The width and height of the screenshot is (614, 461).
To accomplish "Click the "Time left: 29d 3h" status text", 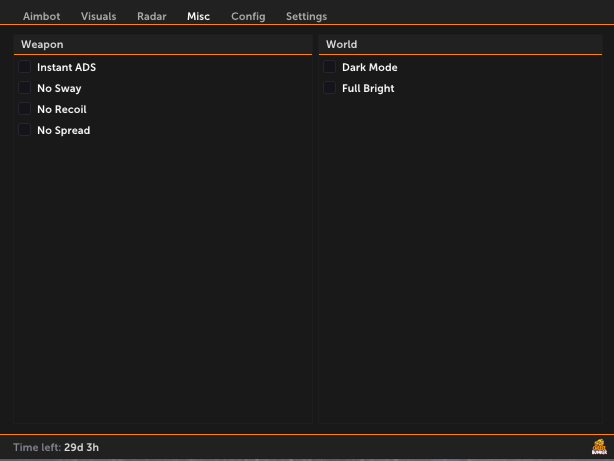I will (x=56, y=447).
